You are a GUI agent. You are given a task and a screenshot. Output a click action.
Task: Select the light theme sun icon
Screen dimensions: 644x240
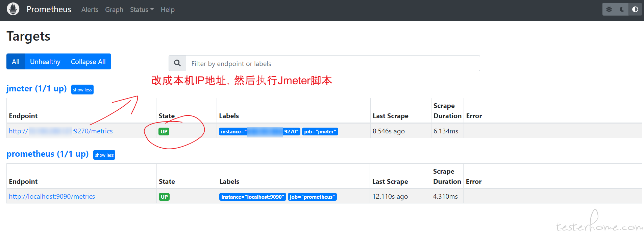pos(609,9)
